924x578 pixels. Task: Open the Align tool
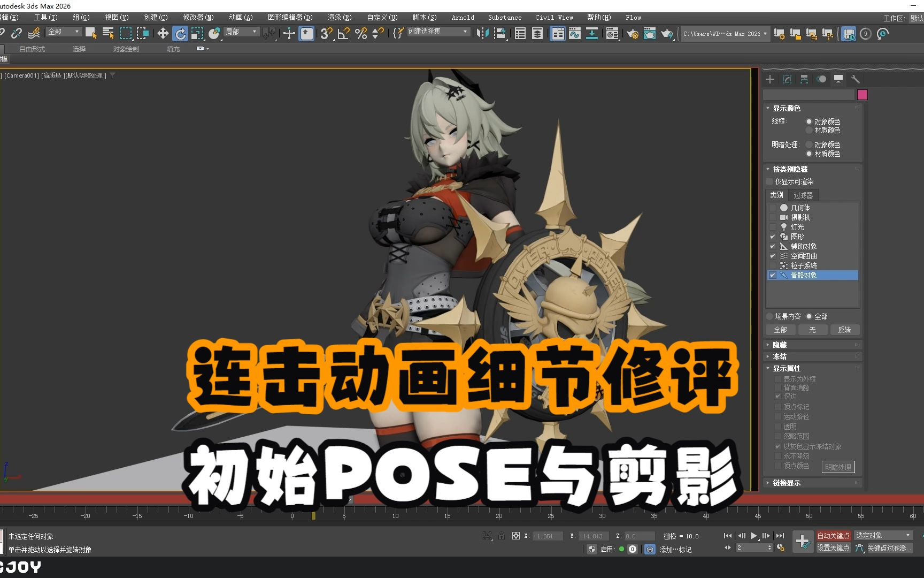click(500, 34)
